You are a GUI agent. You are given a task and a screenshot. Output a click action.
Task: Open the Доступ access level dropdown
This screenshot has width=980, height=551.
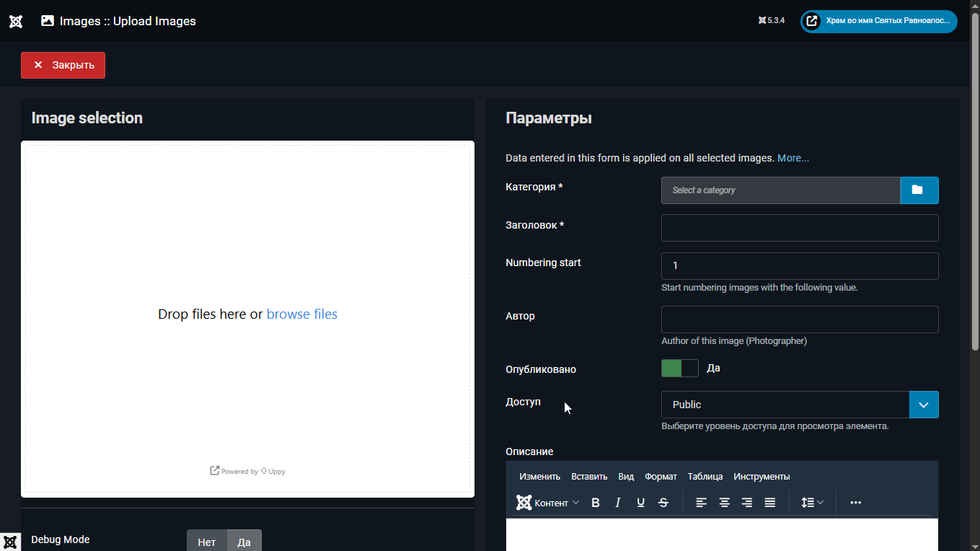click(924, 405)
